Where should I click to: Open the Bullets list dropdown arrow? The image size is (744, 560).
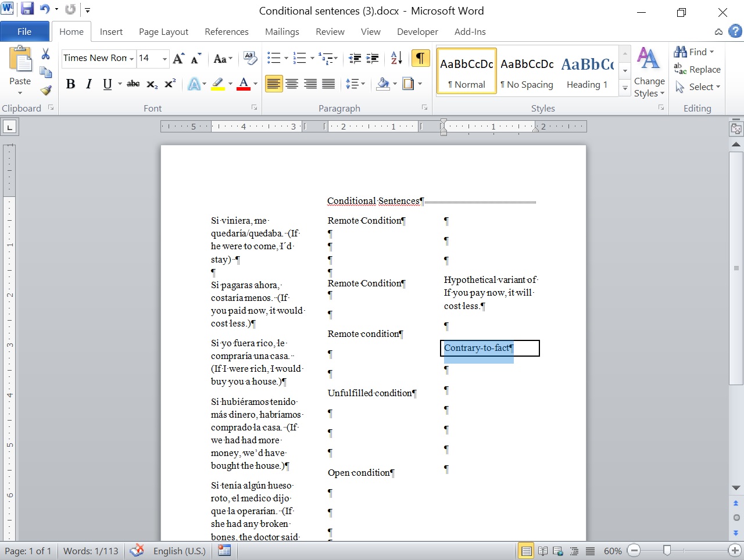286,58
